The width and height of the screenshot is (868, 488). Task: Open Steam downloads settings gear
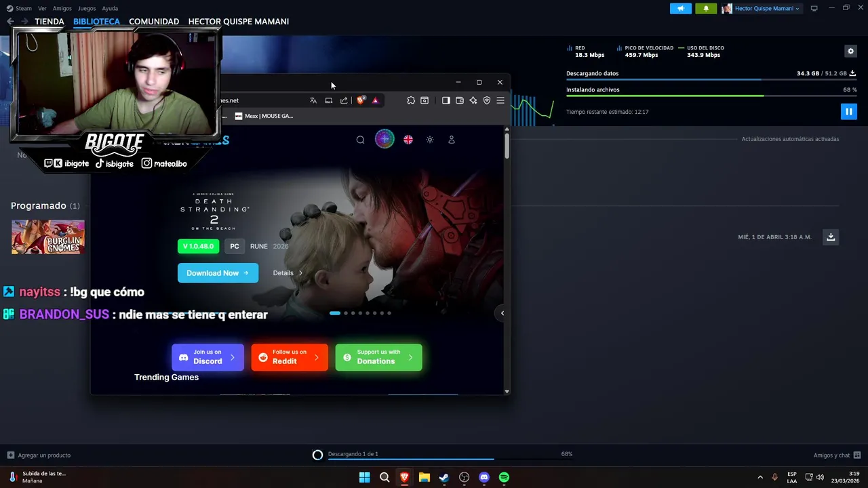850,51
